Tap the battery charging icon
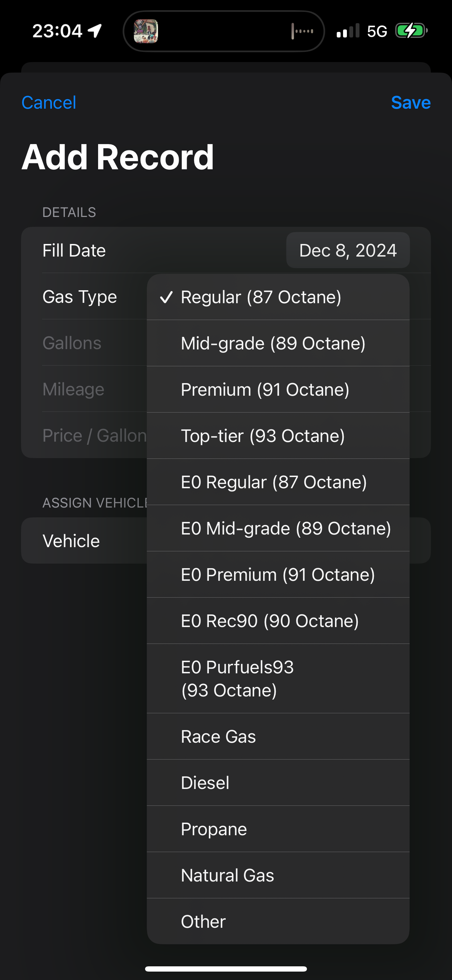Viewport: 452px width, 980px height. (411, 31)
